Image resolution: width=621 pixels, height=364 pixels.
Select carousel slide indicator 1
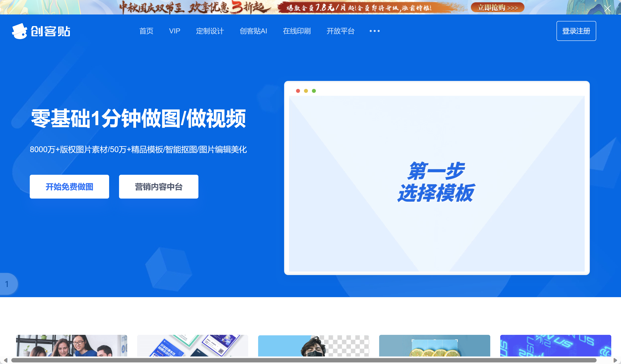(7, 284)
